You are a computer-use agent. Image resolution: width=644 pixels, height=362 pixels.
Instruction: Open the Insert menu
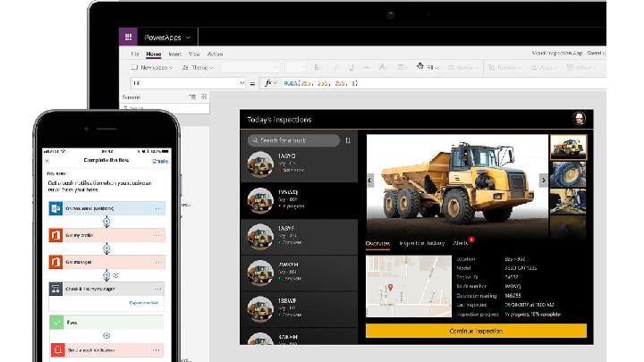point(174,55)
